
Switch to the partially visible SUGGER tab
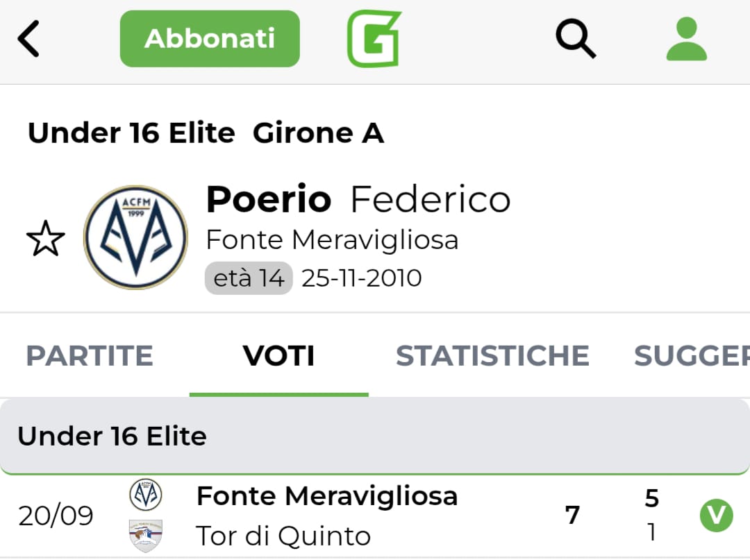pyautogui.click(x=691, y=356)
